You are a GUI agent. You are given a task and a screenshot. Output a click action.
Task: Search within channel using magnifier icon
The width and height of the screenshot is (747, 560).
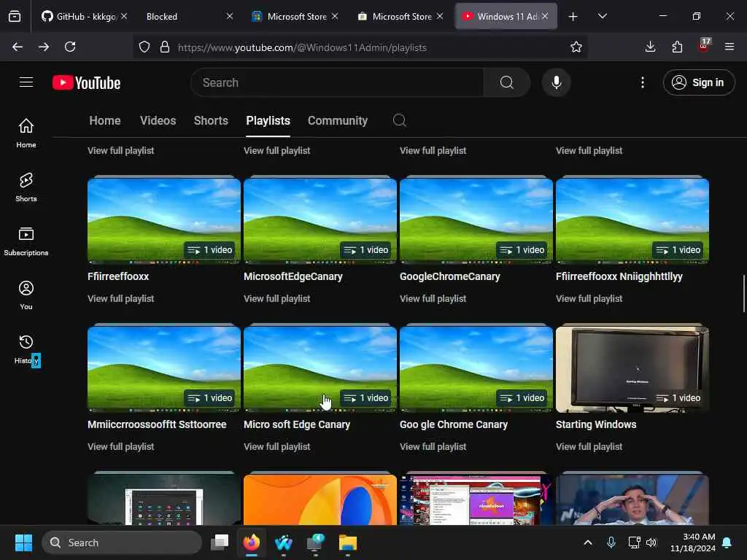tap(400, 120)
